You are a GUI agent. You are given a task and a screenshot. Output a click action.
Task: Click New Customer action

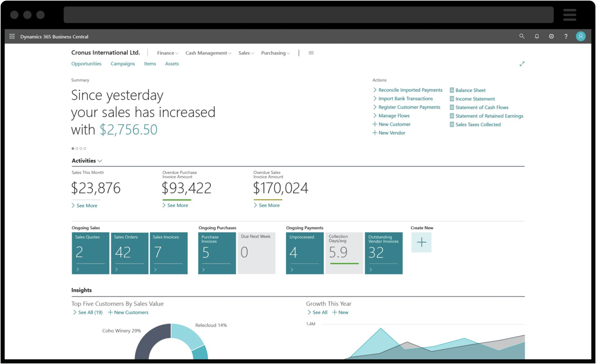(391, 124)
